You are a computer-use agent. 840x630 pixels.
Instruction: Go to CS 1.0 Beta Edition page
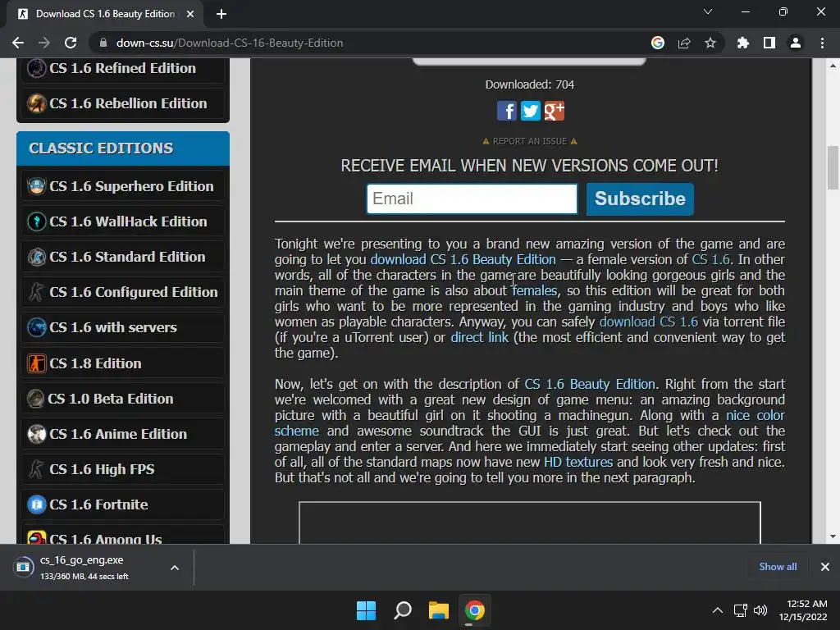pos(123,399)
